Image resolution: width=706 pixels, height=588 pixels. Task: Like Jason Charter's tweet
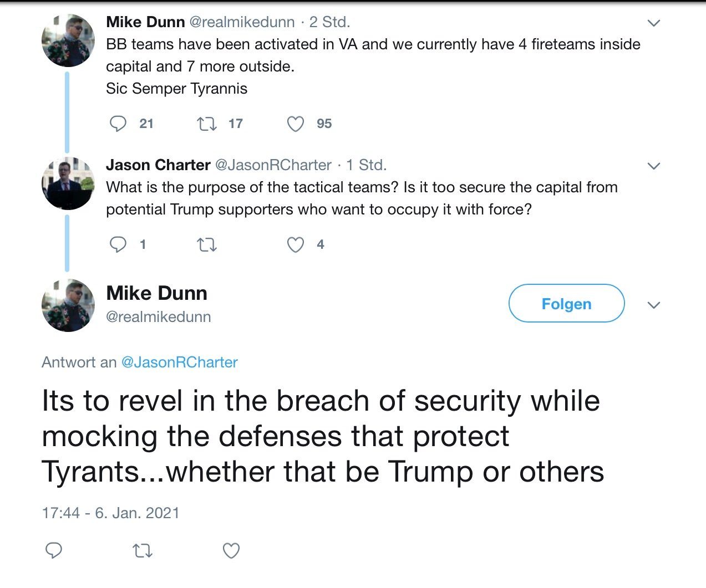click(x=295, y=244)
